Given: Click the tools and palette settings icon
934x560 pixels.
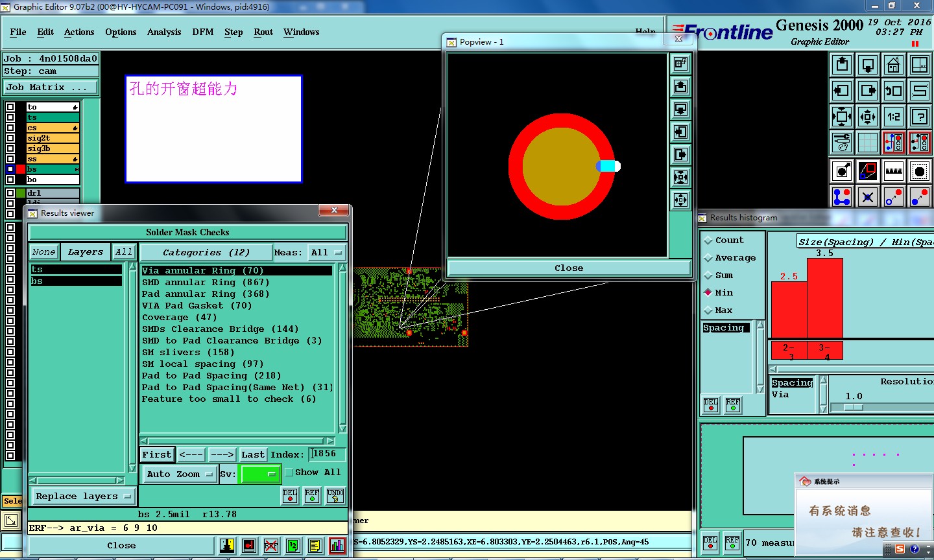Looking at the screenshot, I should tap(842, 143).
